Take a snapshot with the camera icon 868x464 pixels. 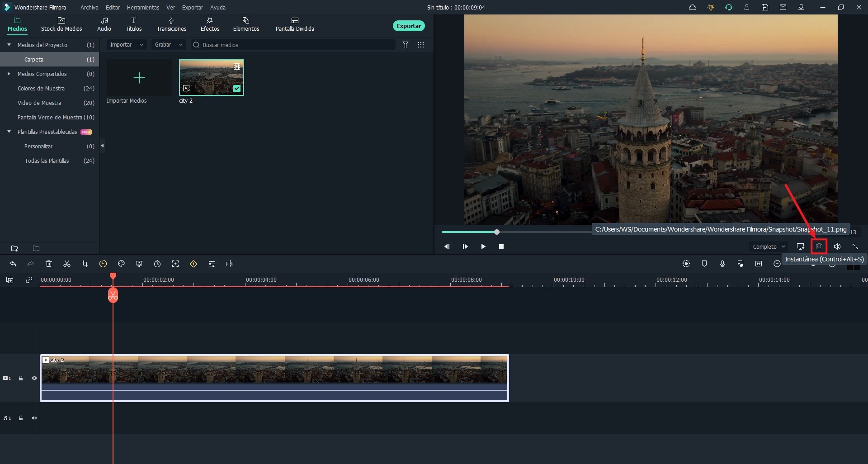(x=819, y=246)
